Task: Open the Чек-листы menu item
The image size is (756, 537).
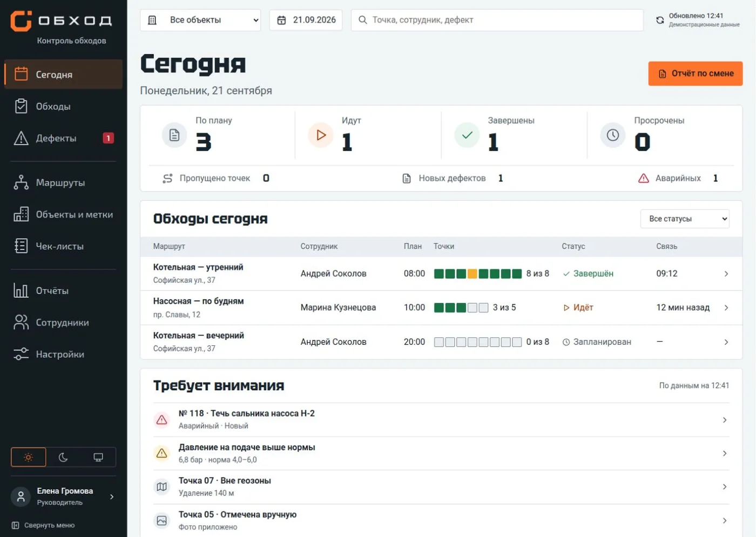Action: (64, 246)
